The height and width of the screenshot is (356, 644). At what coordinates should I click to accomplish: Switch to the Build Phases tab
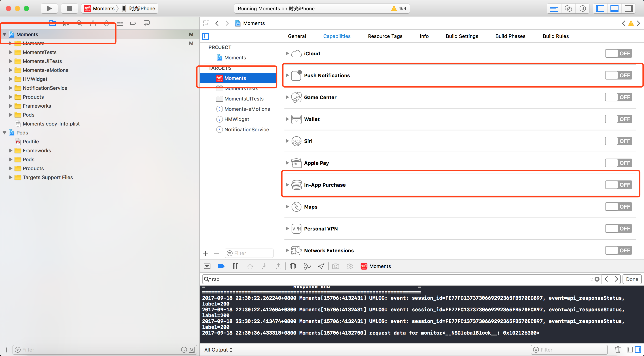510,36
